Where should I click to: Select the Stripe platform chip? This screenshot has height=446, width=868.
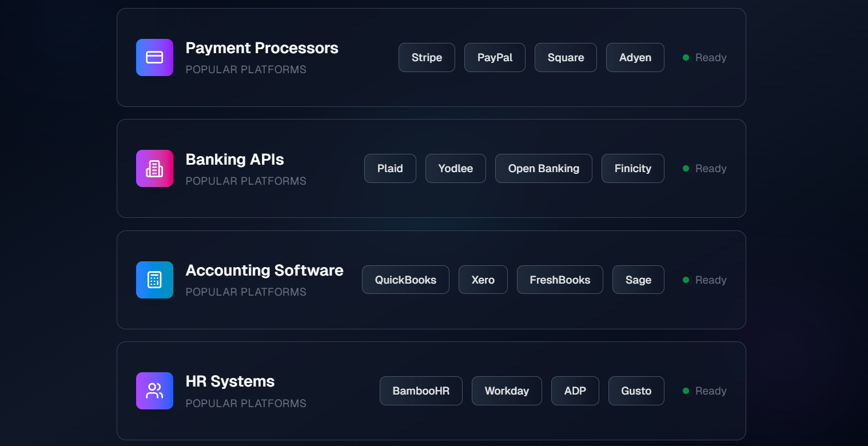[x=427, y=57]
